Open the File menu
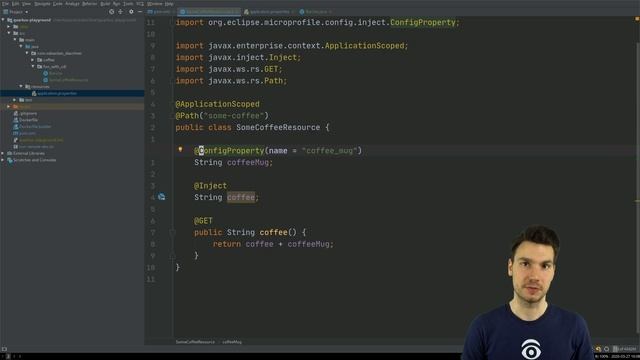The height and width of the screenshot is (360, 640). point(5,4)
